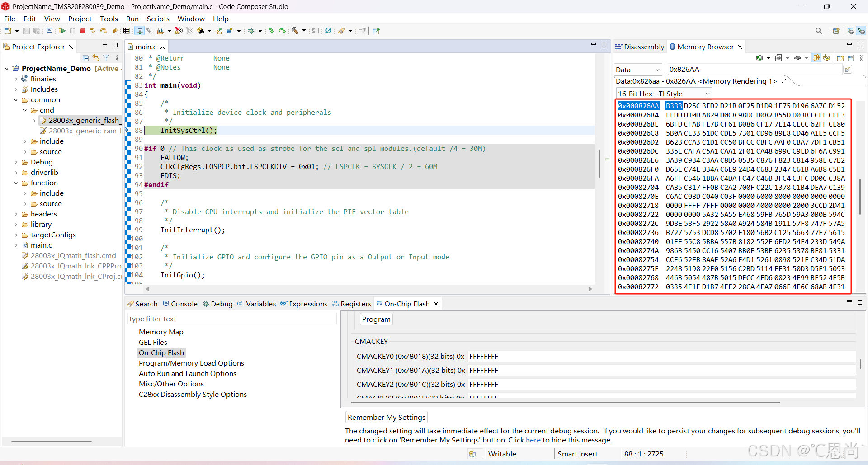Click the type filter text field

tap(232, 319)
